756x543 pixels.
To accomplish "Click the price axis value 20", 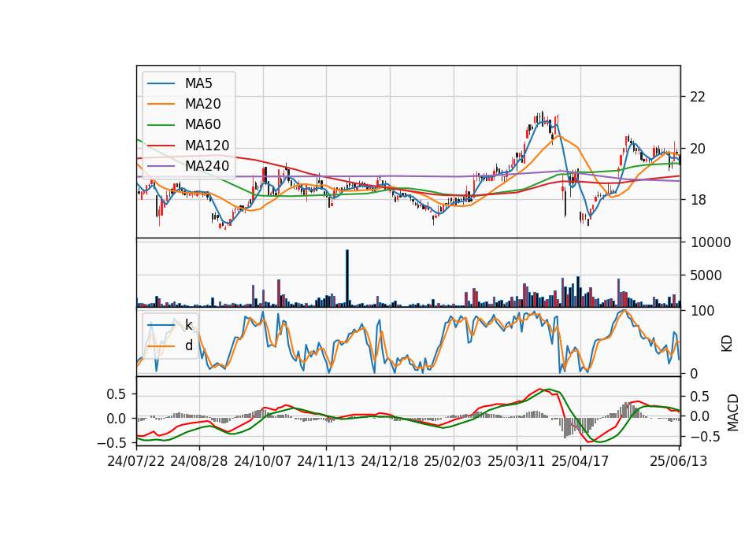I will coord(698,149).
